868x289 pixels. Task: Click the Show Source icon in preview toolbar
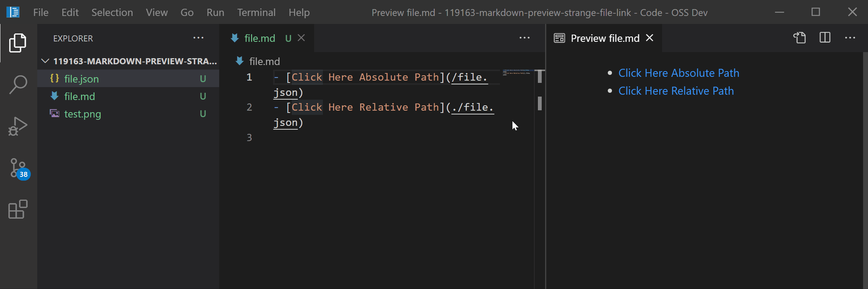800,38
